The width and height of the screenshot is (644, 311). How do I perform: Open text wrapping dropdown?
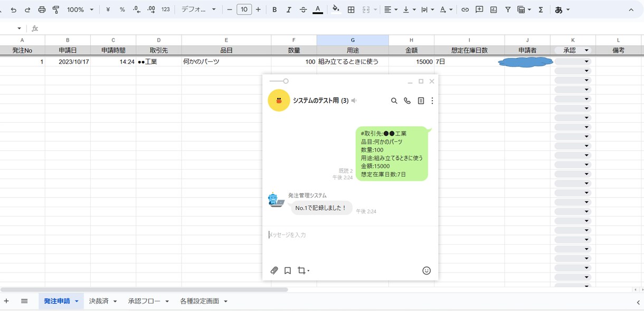coord(428,9)
